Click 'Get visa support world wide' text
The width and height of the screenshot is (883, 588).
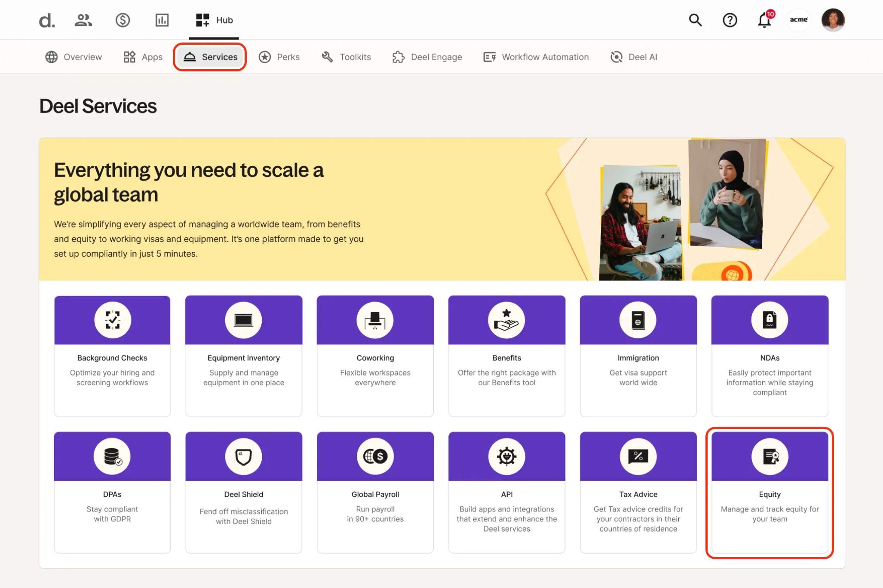pos(638,378)
